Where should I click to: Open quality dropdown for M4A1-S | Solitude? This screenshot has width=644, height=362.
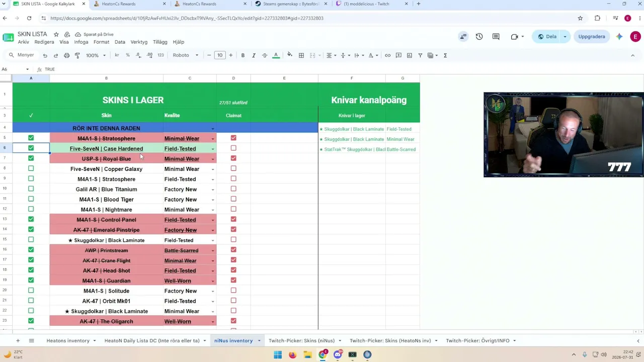213,291
